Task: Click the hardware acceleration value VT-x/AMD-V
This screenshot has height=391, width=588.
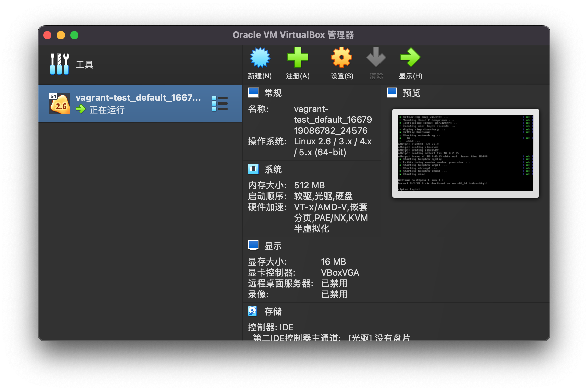Action: click(331, 218)
